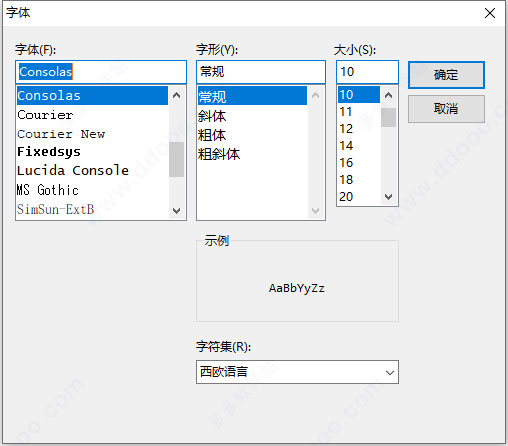Close the 字体 dialog window
The width and height of the screenshot is (508, 446).
[x=490, y=13]
